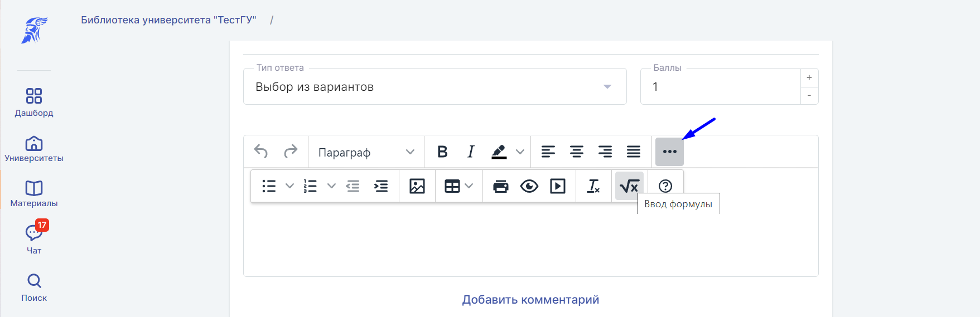Open Библиотека университета "ТестГУ" breadcrumb
The width and height of the screenshot is (980, 317).
click(168, 20)
